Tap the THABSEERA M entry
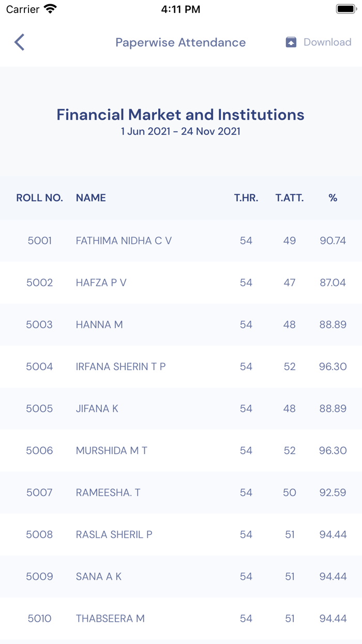The image size is (362, 644). 110,618
